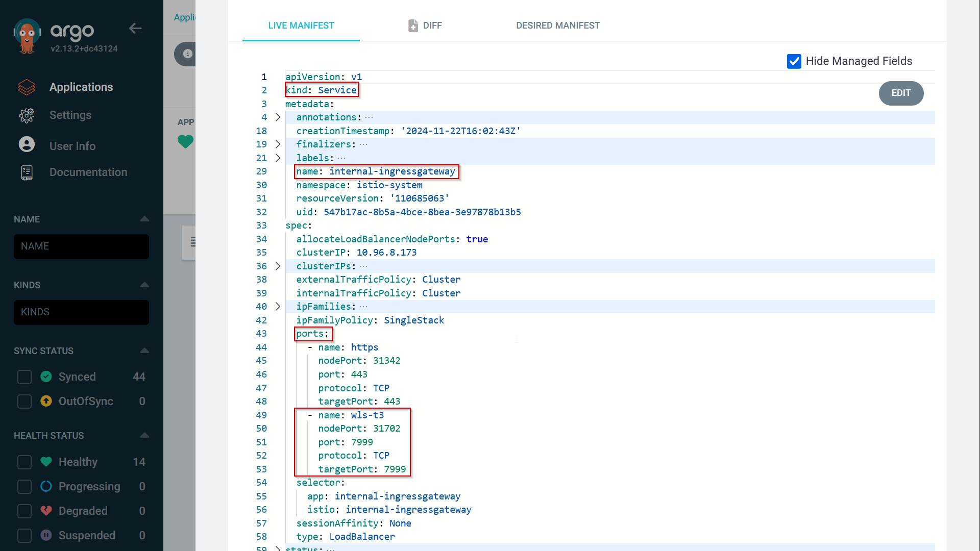Image resolution: width=980 pixels, height=551 pixels.
Task: Expand the clusterIPs fold chevron
Action: click(x=278, y=266)
